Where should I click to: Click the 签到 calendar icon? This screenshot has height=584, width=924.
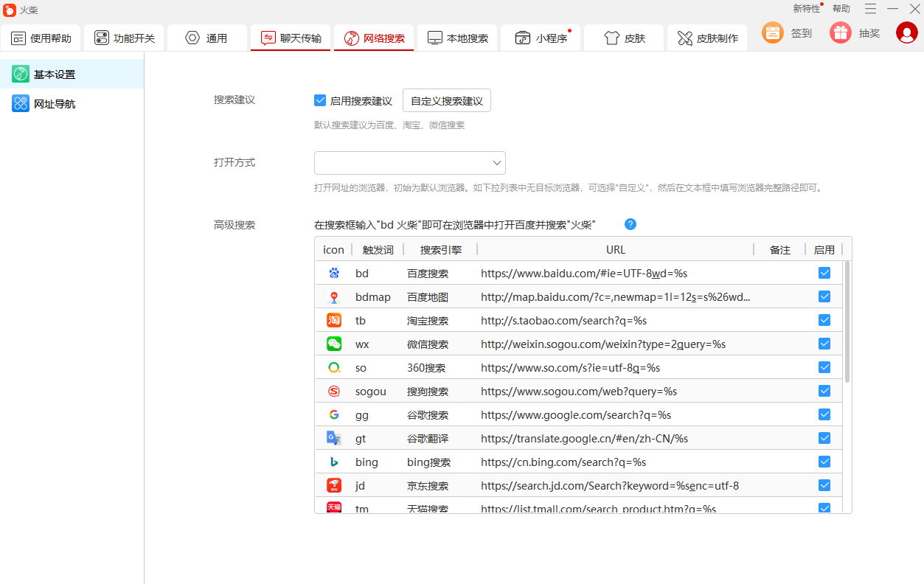coord(773,32)
